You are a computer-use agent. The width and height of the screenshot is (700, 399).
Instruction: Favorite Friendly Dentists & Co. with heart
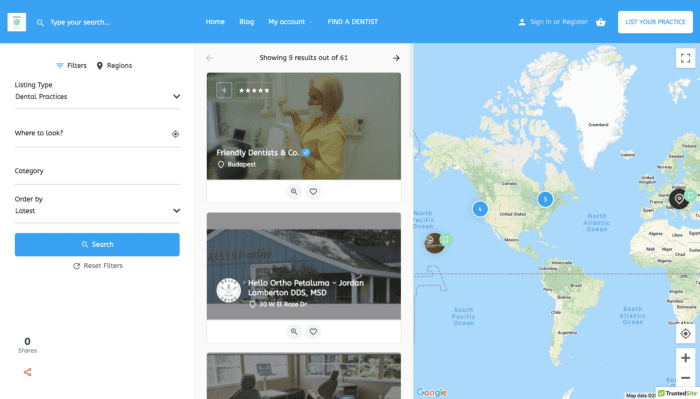point(313,191)
